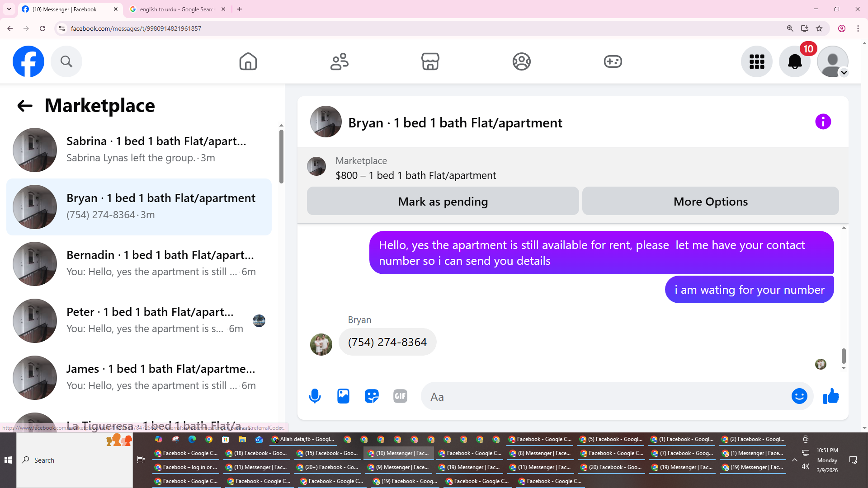Image resolution: width=868 pixels, height=488 pixels.
Task: Click Mark as pending button
Action: coord(443,201)
